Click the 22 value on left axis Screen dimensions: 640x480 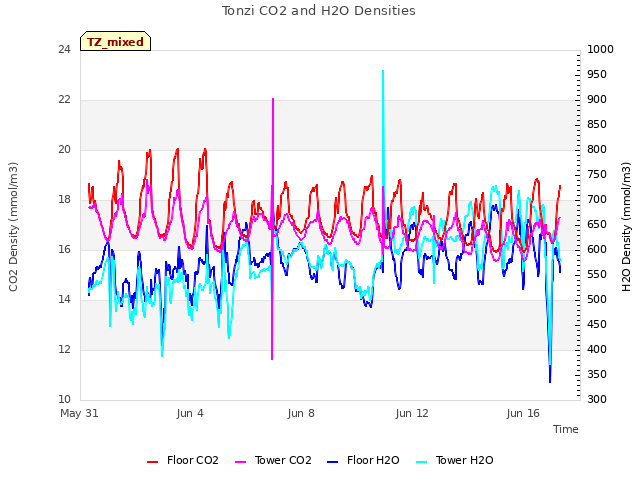pyautogui.click(x=64, y=100)
